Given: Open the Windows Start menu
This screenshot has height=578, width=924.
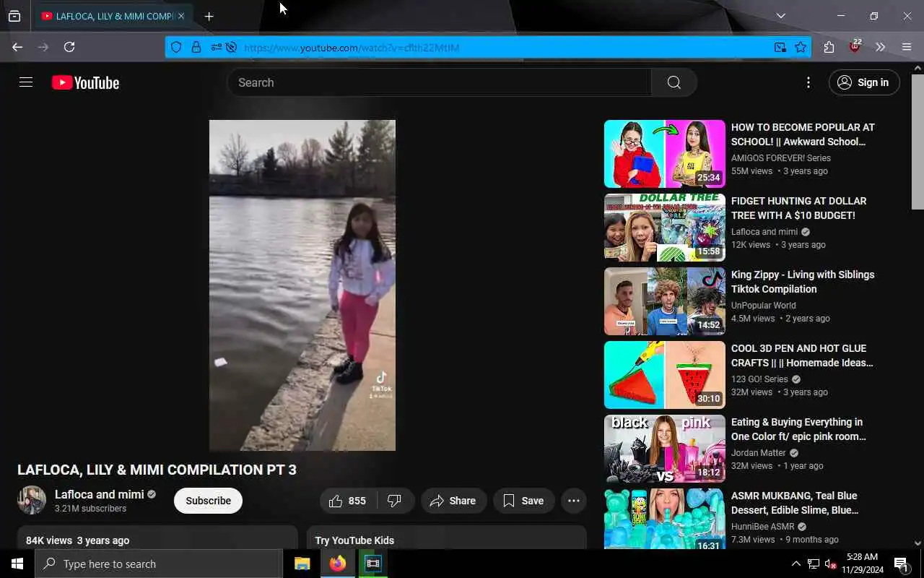Looking at the screenshot, I should (17, 564).
